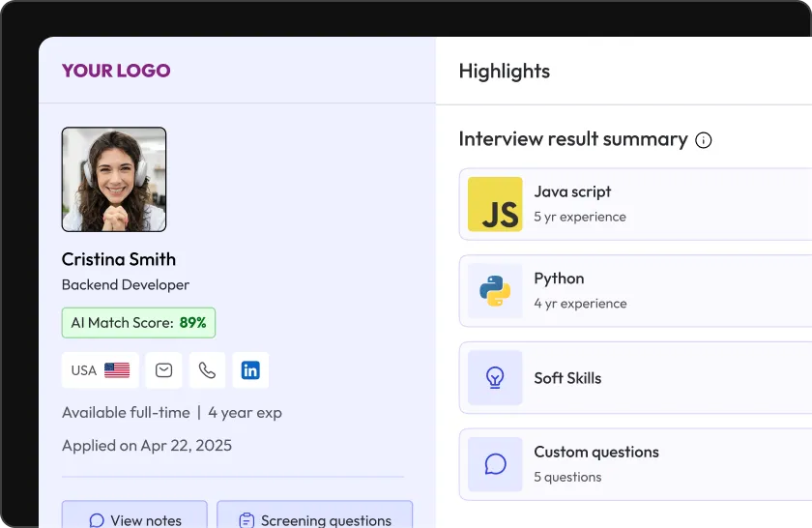Click the Java script skill title

(572, 191)
